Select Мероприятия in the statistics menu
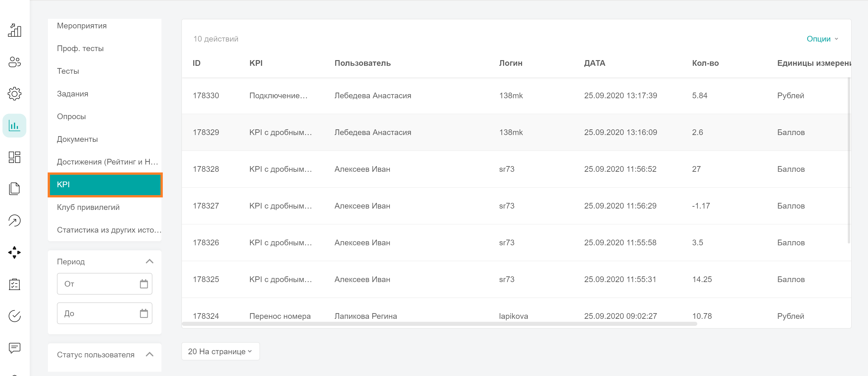868x376 pixels. (x=82, y=26)
